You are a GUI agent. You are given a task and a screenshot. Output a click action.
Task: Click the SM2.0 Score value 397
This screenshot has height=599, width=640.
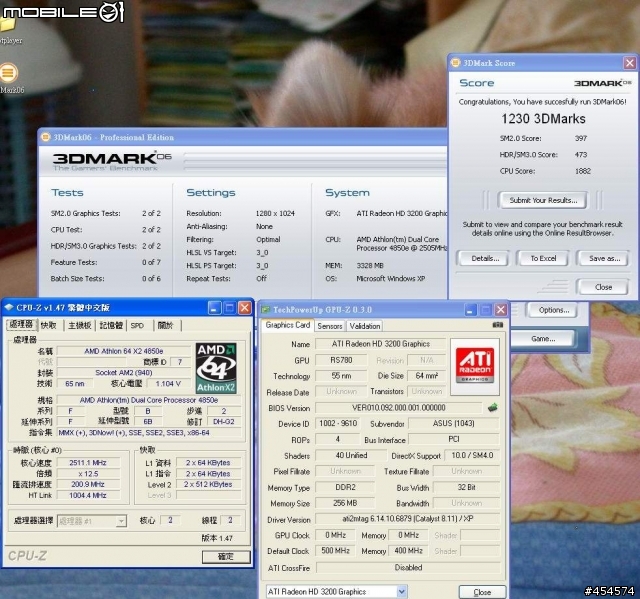(x=581, y=138)
